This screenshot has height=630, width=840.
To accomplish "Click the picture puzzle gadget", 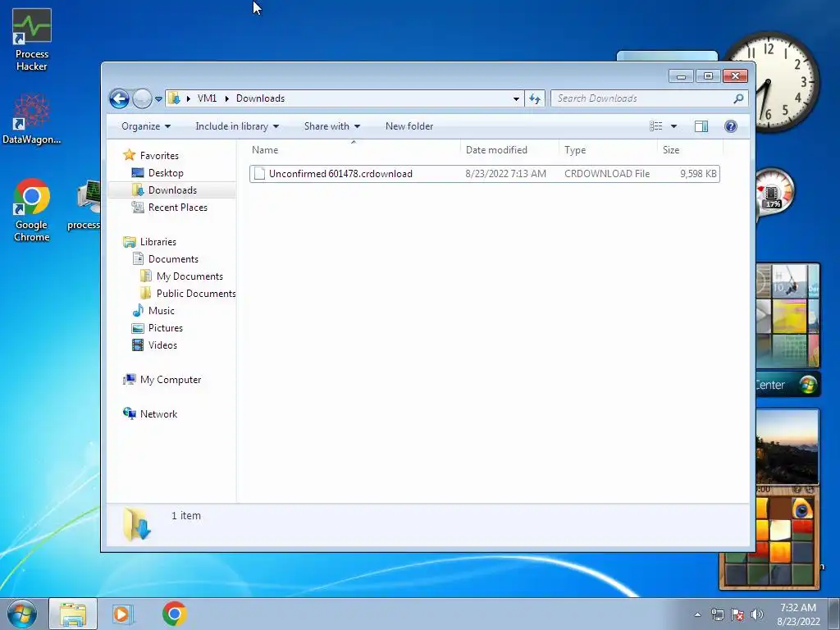I will (x=769, y=538).
